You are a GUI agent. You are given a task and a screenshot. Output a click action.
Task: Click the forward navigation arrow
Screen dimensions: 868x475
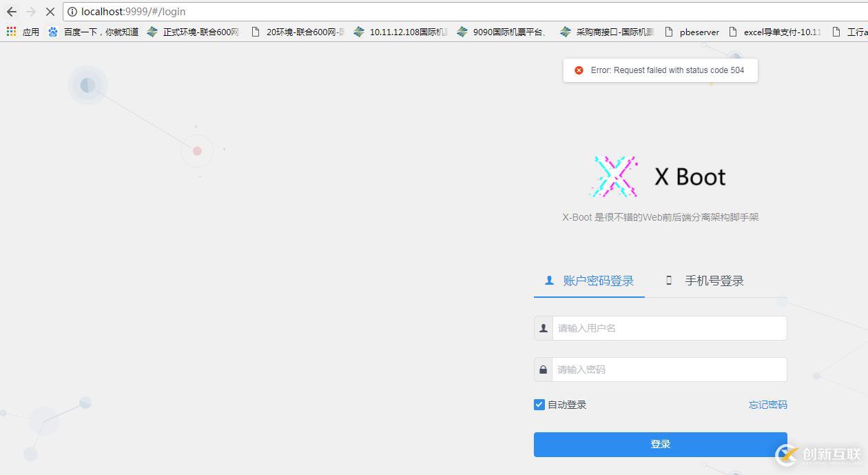30,11
